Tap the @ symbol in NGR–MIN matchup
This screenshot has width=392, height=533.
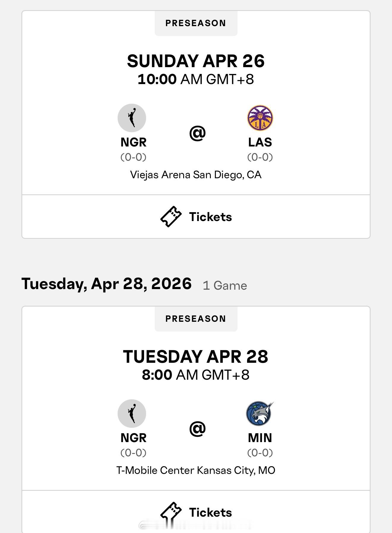197,428
